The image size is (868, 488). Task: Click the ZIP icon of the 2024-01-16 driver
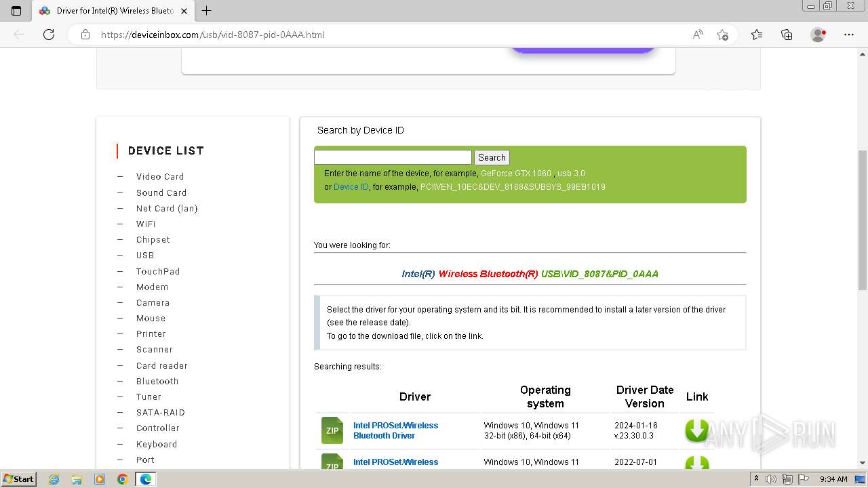(332, 430)
